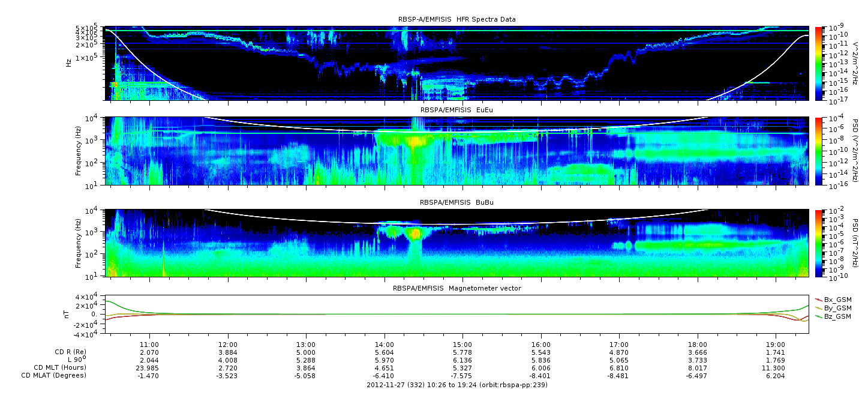Screen dimensions: 868x395
Task: Click the L value 5.970 under 14:00
Action: tap(384, 359)
